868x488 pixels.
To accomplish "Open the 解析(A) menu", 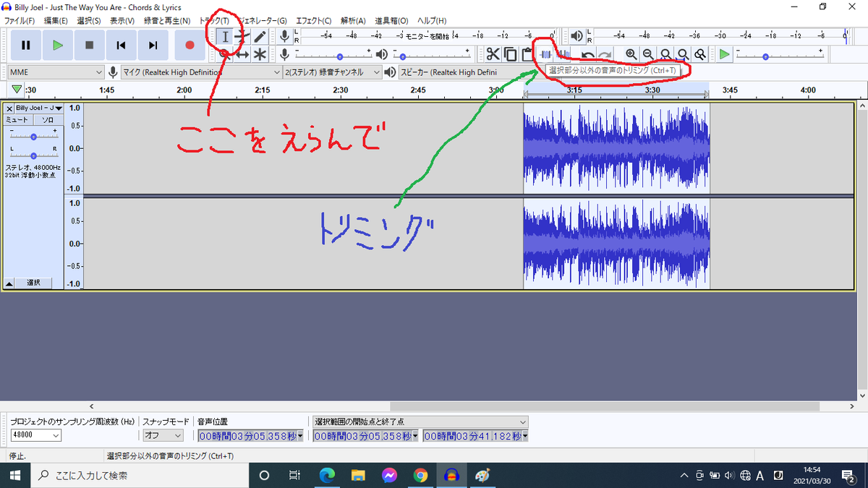I will (353, 21).
